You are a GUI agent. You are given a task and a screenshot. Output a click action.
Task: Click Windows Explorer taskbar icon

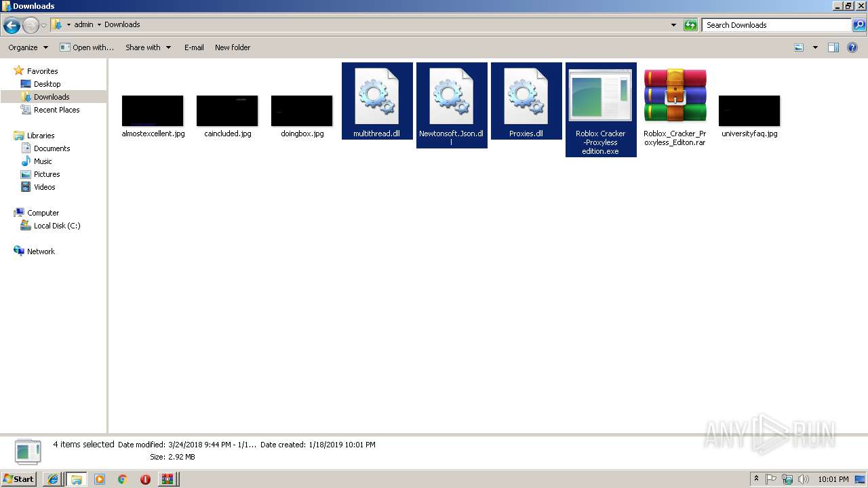click(76, 479)
